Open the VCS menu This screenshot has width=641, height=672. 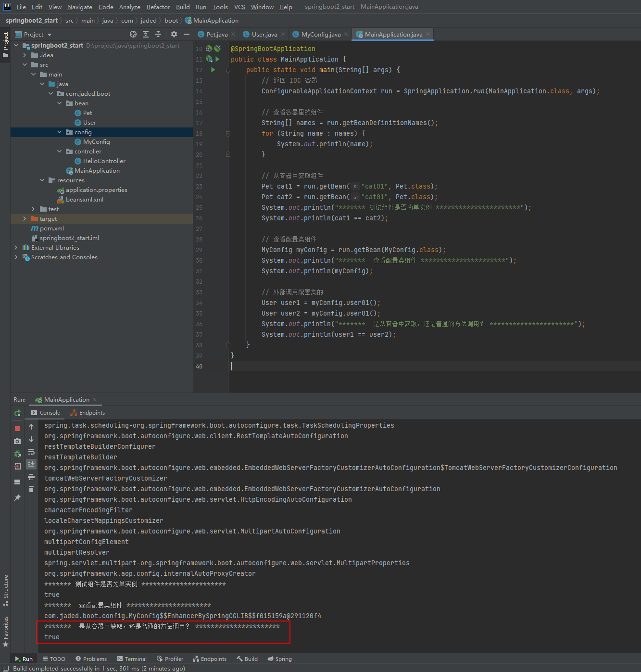pyautogui.click(x=239, y=7)
